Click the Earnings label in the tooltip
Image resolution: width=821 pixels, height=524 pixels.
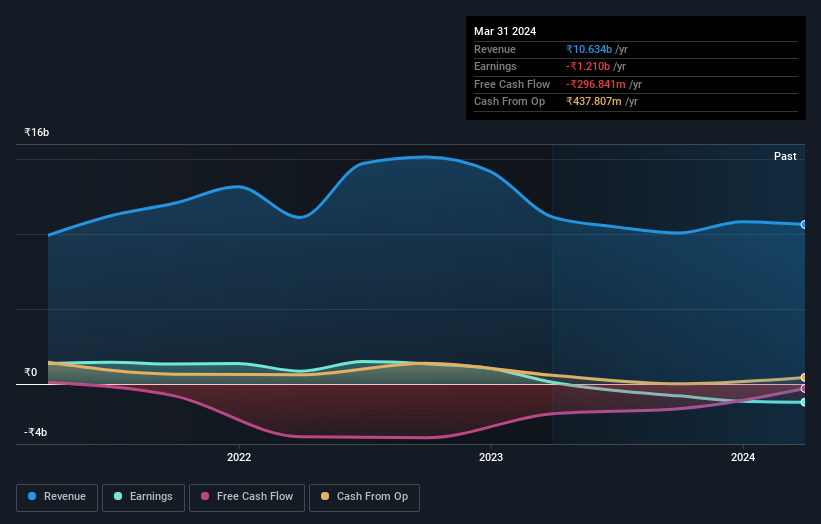[x=495, y=66]
